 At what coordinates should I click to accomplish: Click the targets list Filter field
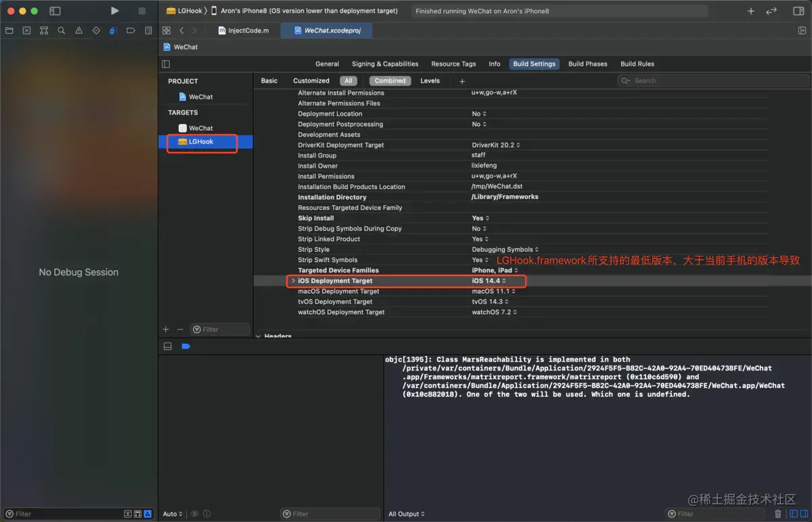[220, 329]
